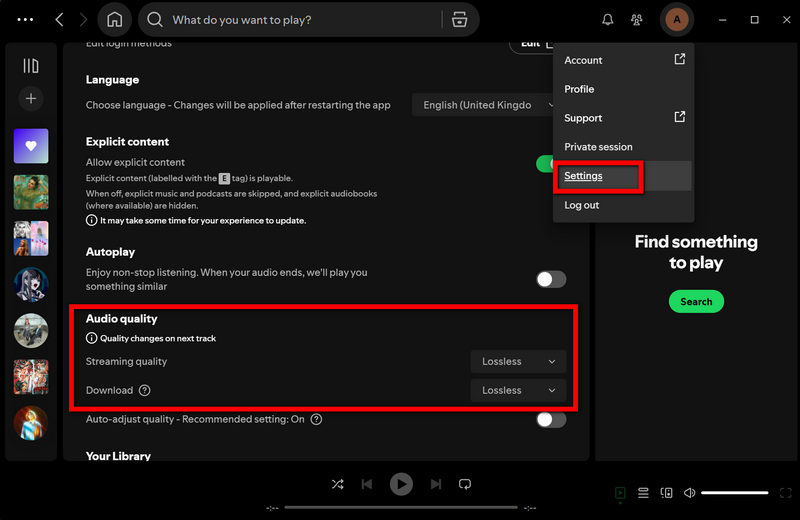
Task: Open Liked Songs heart tile
Action: point(31,146)
